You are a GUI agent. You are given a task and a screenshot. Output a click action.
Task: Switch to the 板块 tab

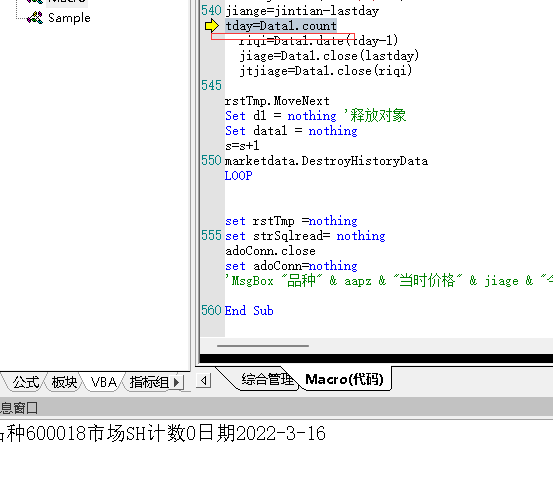coord(64,382)
